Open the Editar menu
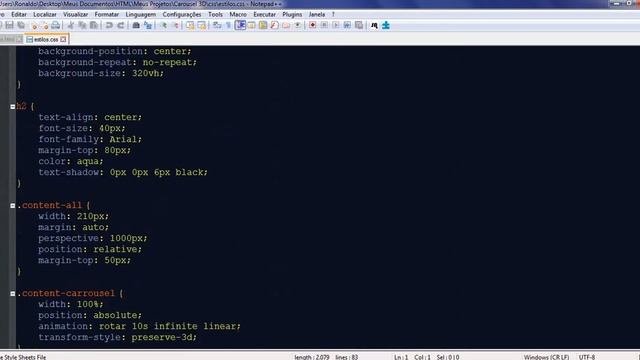The width and height of the screenshot is (640, 360). click(x=19, y=14)
